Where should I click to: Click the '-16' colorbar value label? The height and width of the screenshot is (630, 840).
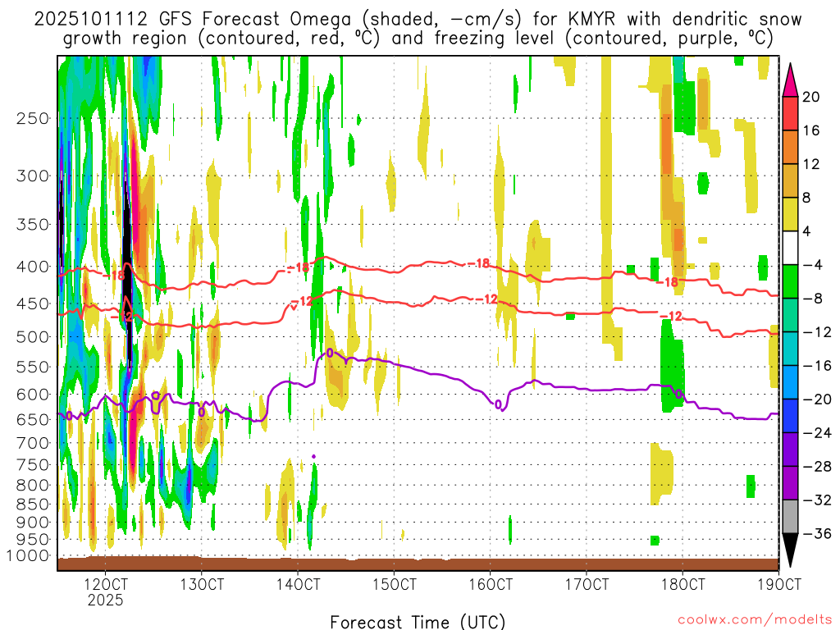tap(817, 366)
